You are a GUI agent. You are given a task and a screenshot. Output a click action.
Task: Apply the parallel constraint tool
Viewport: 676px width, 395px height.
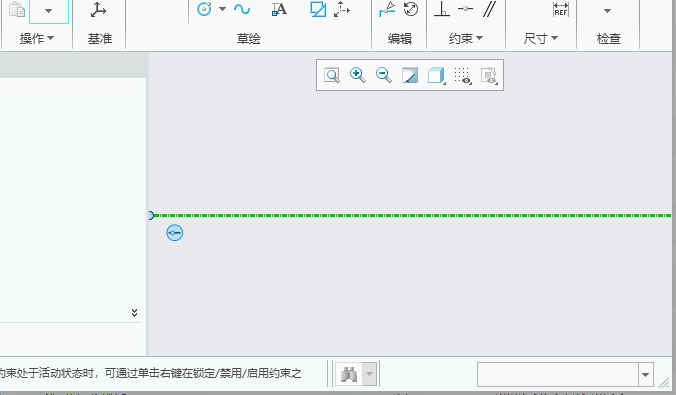(489, 9)
